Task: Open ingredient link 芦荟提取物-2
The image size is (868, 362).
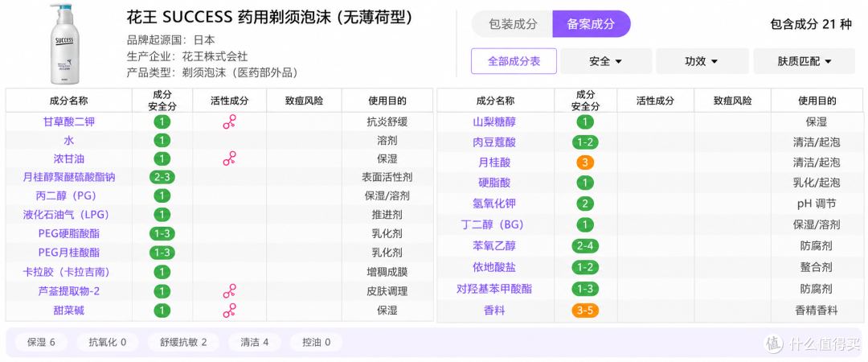Action: (x=69, y=291)
